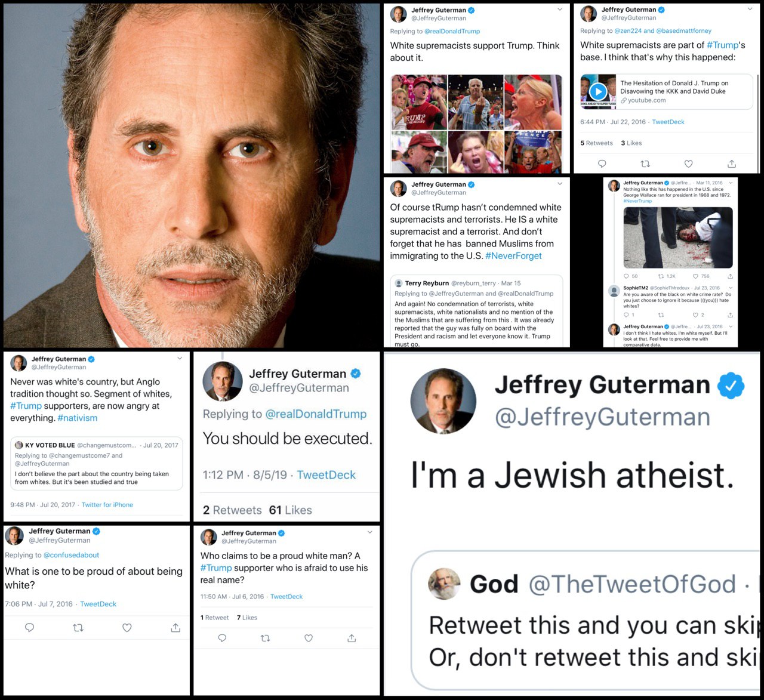Click the #NeverForget hashtag

tap(513, 256)
